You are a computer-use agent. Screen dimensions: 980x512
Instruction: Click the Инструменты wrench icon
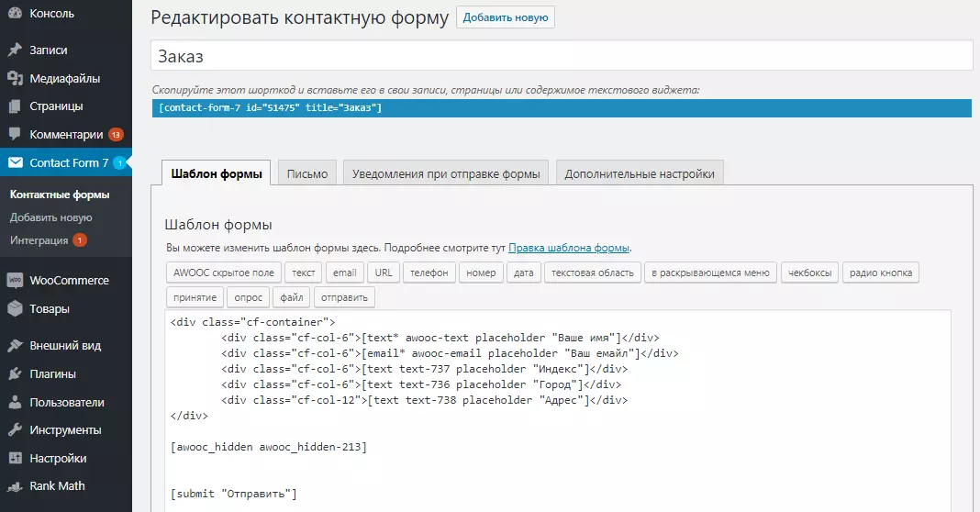(15, 430)
